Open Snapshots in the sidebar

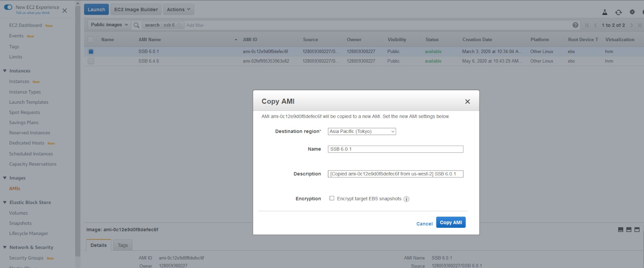pos(20,223)
